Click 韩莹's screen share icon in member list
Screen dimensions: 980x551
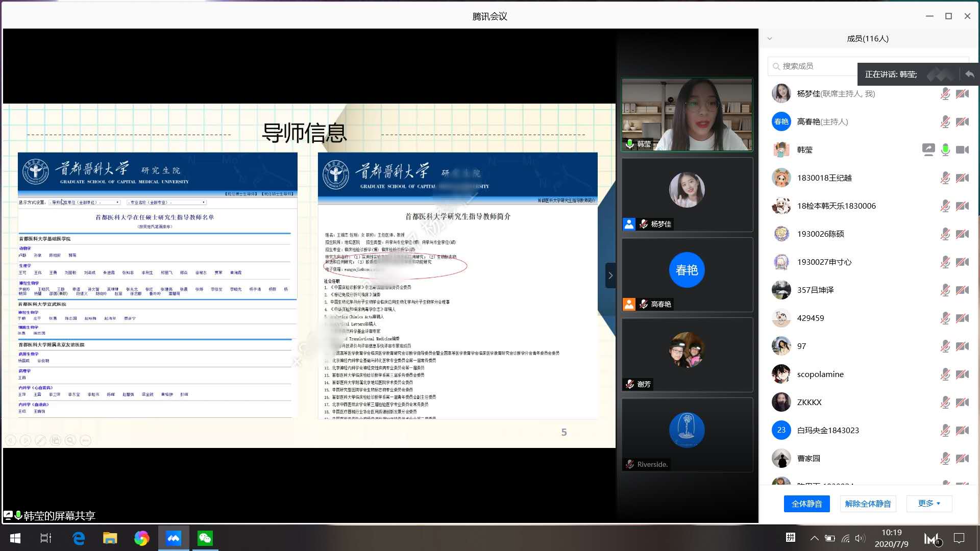click(928, 149)
